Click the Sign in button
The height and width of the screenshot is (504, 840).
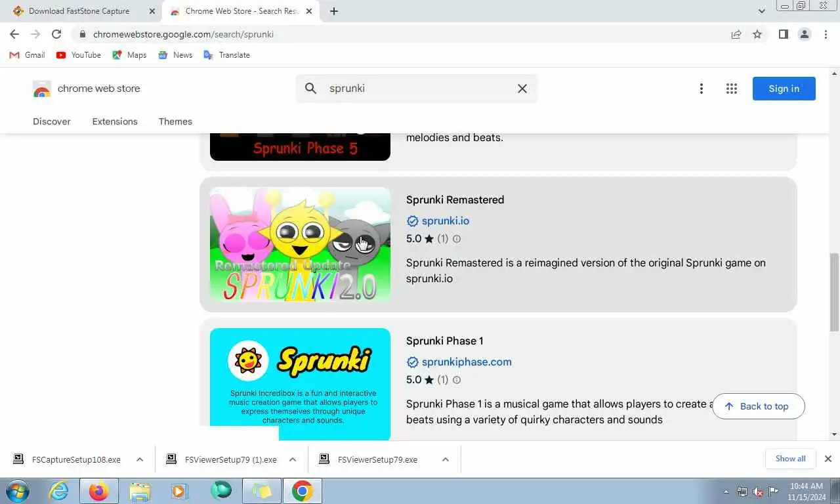tap(784, 89)
